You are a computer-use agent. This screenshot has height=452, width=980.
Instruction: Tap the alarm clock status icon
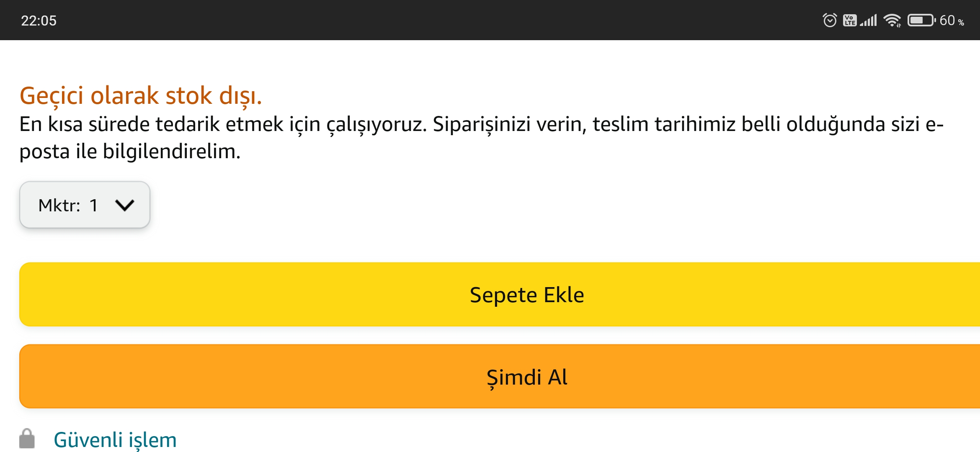[x=830, y=20]
